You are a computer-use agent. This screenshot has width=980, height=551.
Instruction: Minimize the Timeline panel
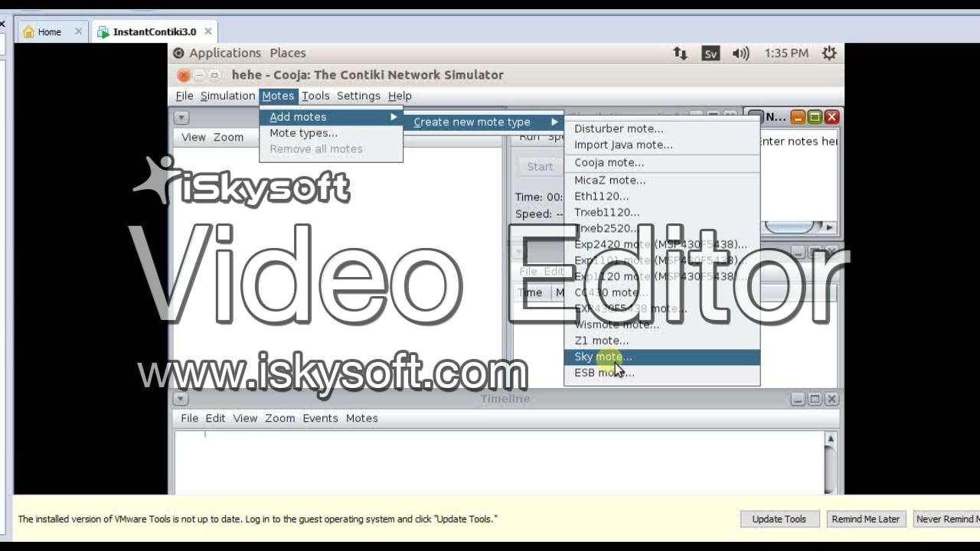[x=798, y=399]
